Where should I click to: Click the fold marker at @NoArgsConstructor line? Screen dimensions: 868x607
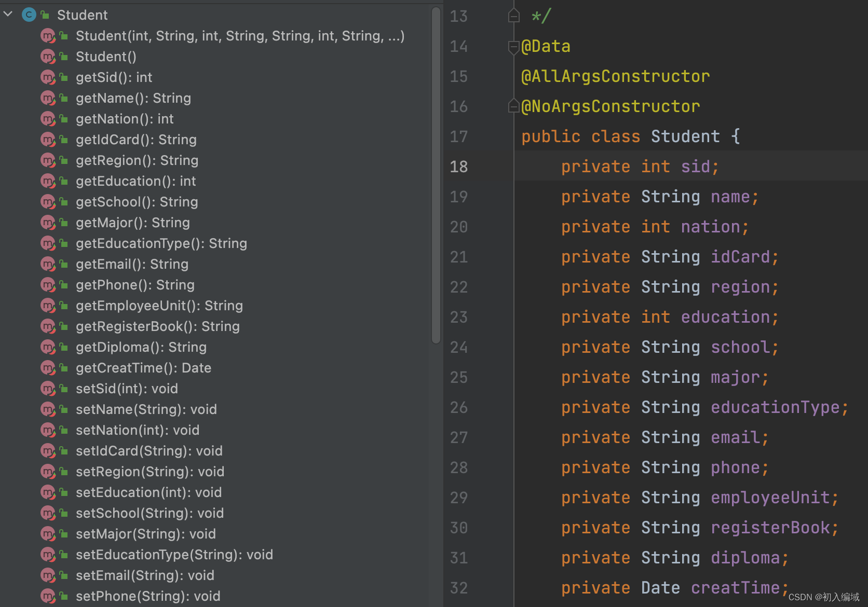[x=513, y=106]
